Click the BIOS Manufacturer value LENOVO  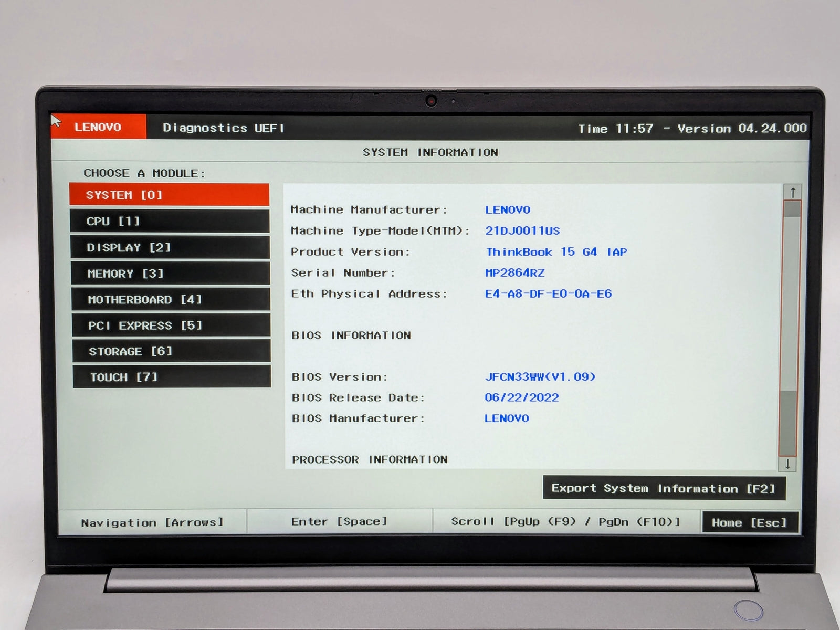pyautogui.click(x=507, y=418)
